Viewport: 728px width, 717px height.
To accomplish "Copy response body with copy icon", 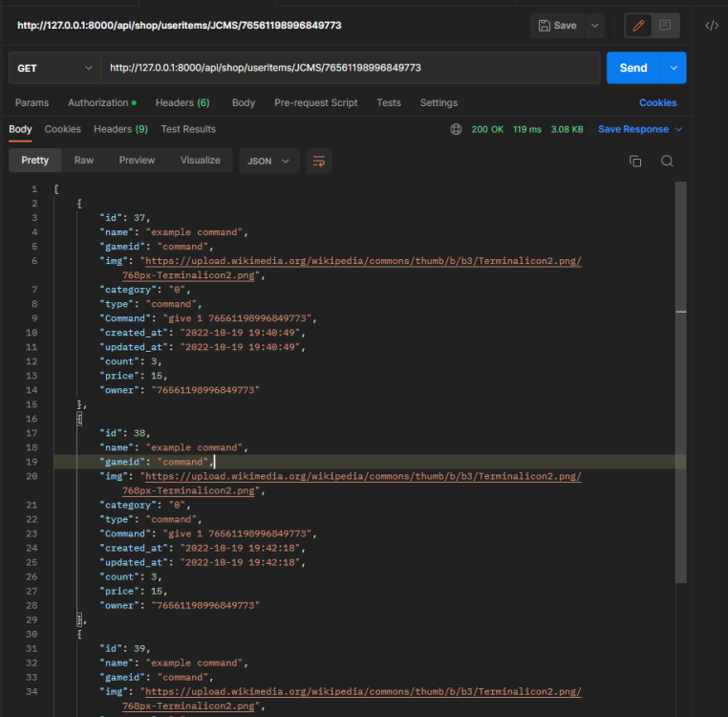I will pos(635,162).
